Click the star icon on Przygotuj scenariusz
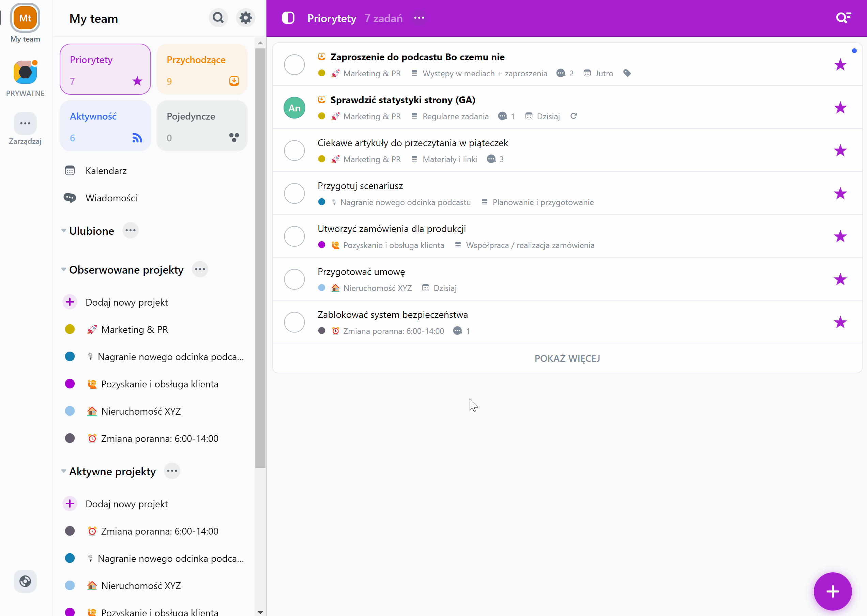867x616 pixels. [840, 192]
